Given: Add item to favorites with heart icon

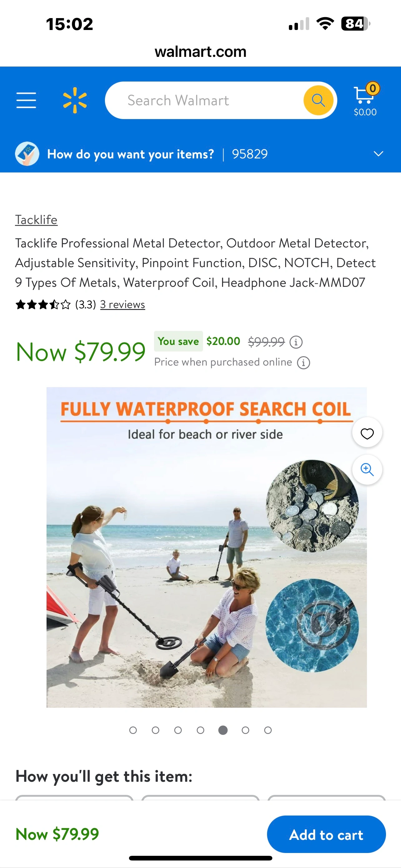Looking at the screenshot, I should [x=367, y=433].
